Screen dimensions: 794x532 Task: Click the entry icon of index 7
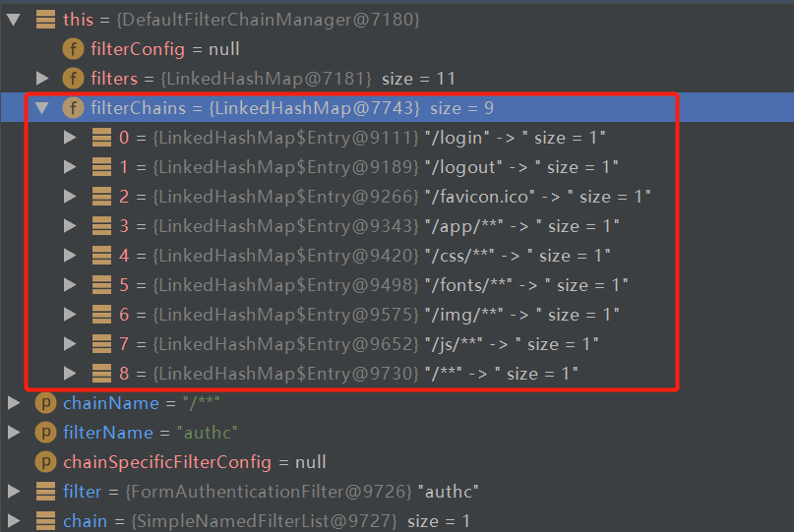(101, 344)
